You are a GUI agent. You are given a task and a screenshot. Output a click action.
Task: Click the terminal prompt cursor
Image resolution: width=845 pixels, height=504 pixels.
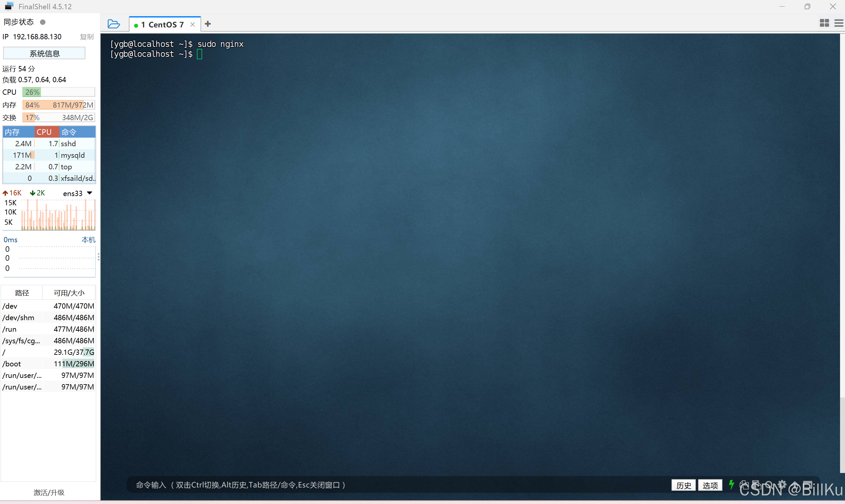coord(200,54)
